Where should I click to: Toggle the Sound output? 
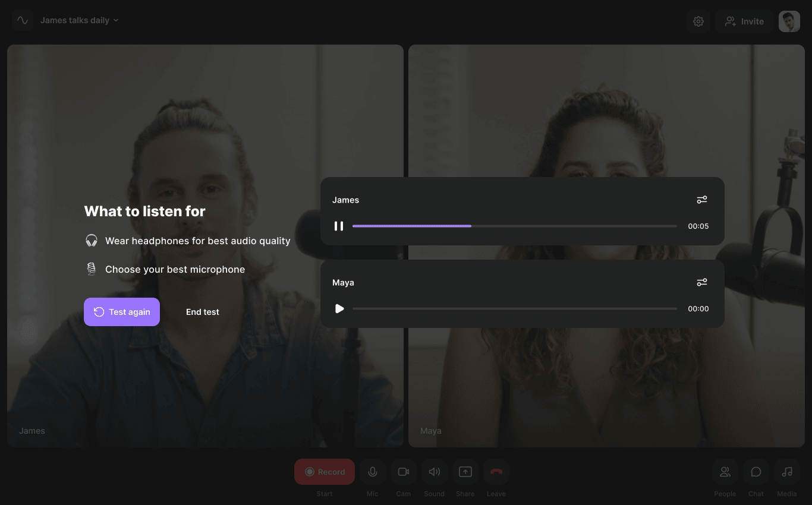(x=435, y=472)
